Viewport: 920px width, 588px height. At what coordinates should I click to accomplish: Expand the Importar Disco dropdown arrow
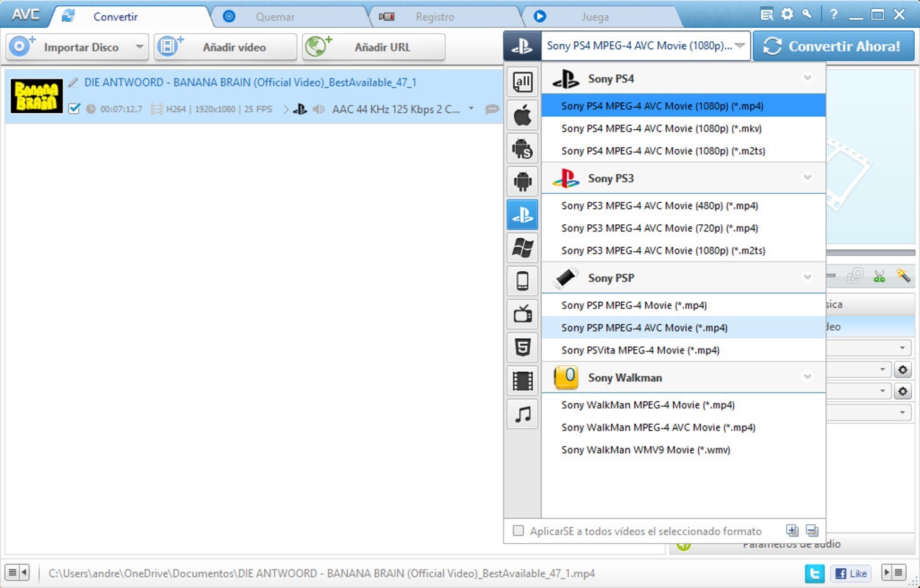point(138,46)
